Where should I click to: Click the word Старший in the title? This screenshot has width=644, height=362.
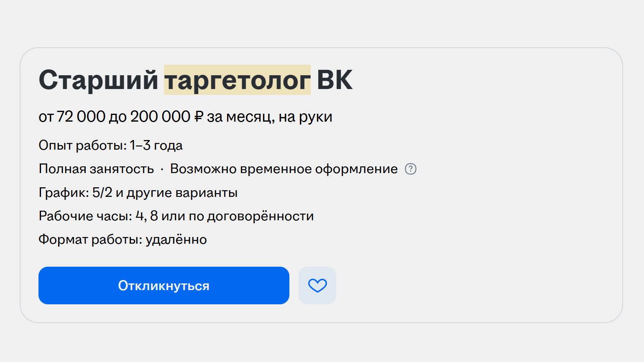click(x=98, y=80)
